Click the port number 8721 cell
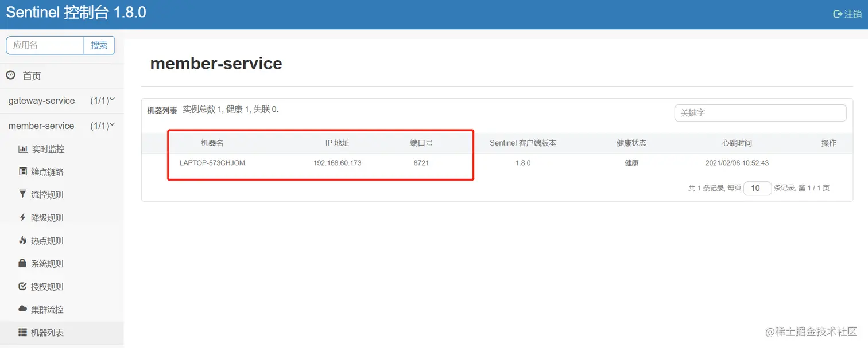868x348 pixels. click(x=421, y=163)
